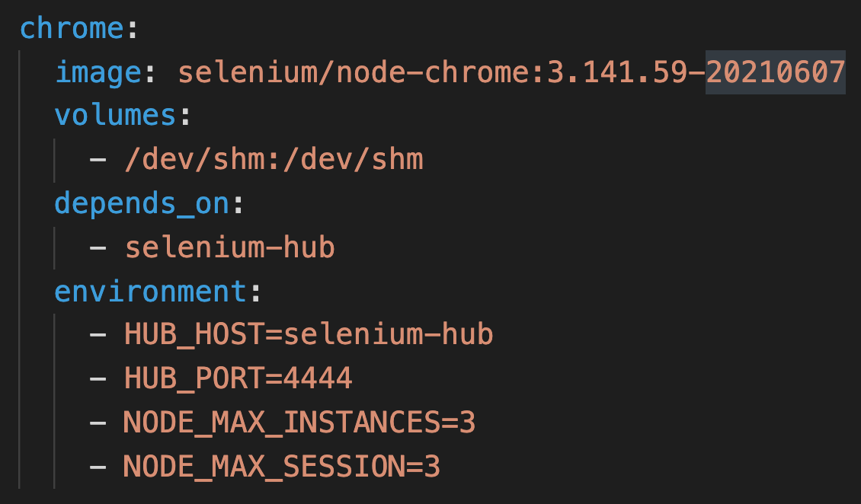The image size is (861, 504).
Task: Click the volumes key
Action: pyautogui.click(x=115, y=116)
